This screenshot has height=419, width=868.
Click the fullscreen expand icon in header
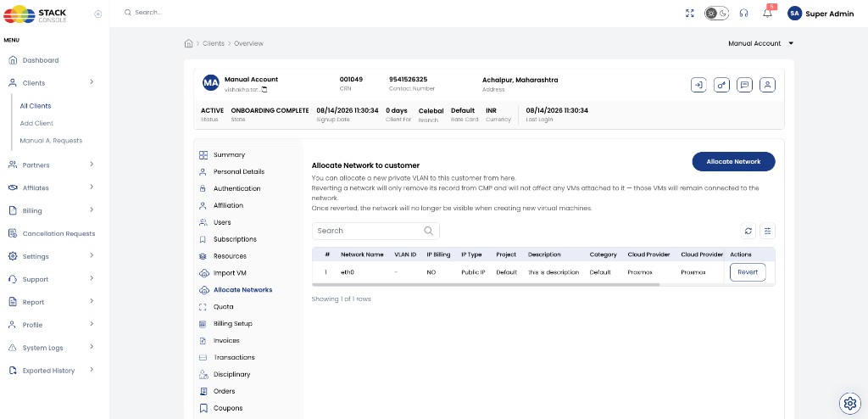coord(689,14)
